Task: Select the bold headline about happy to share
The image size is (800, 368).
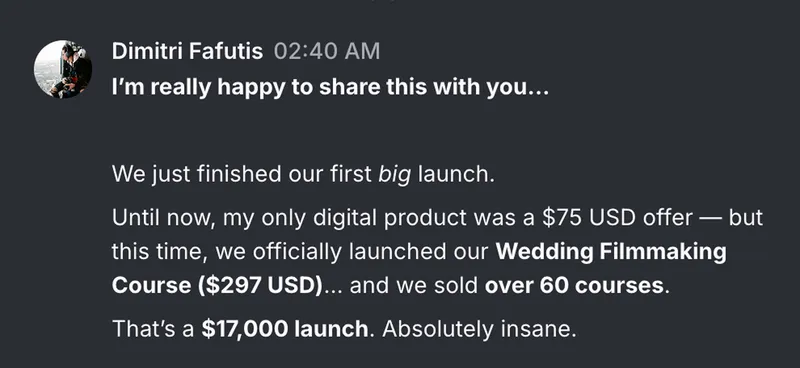Action: pos(330,88)
